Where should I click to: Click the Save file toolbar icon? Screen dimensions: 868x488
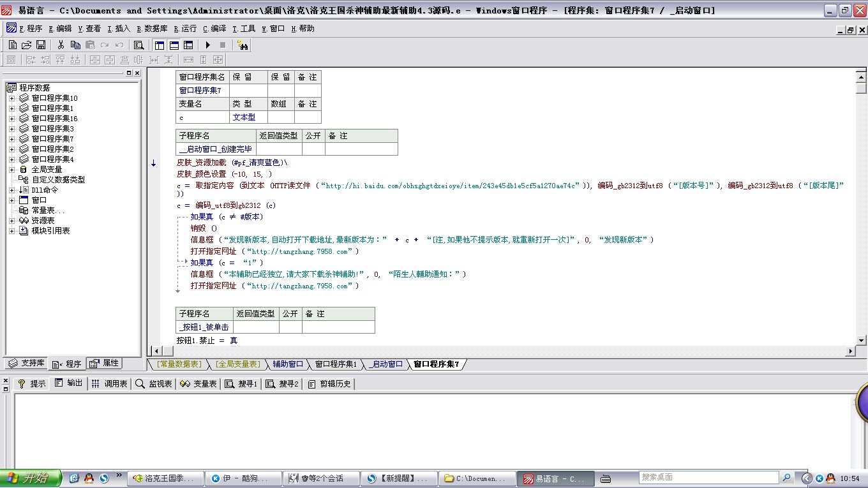click(41, 45)
